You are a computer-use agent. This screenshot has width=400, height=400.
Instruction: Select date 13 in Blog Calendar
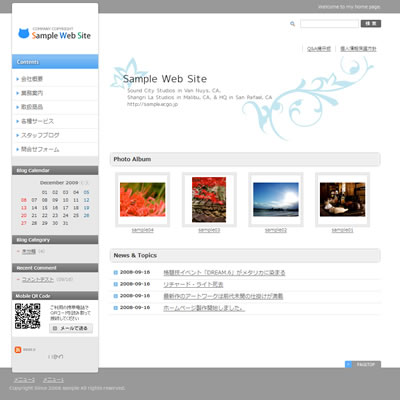pos(24,208)
